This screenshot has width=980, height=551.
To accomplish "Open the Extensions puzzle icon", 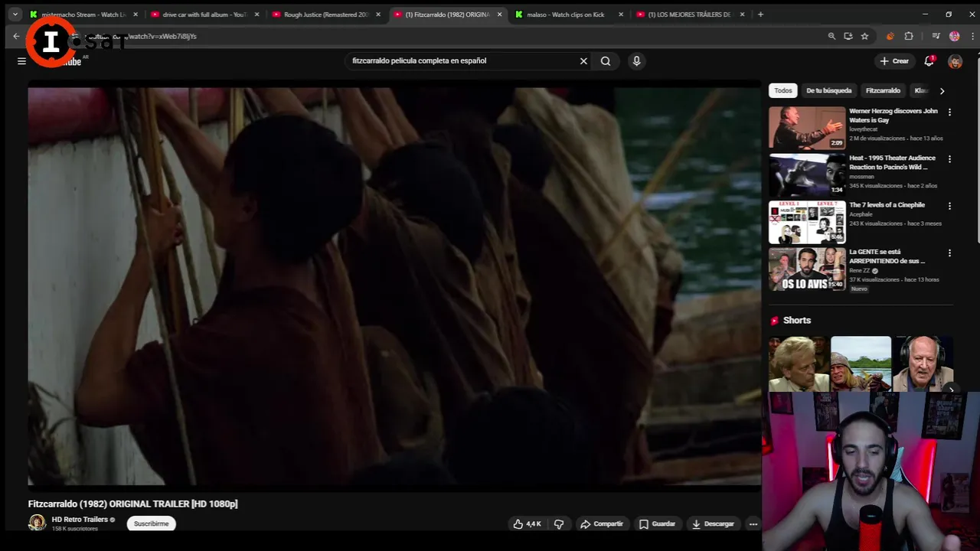I will tap(909, 36).
